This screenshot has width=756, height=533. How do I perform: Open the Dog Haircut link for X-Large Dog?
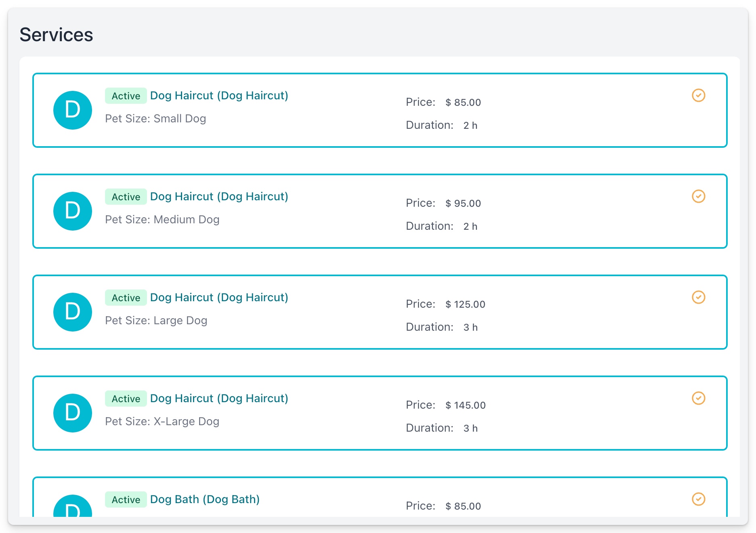click(219, 399)
